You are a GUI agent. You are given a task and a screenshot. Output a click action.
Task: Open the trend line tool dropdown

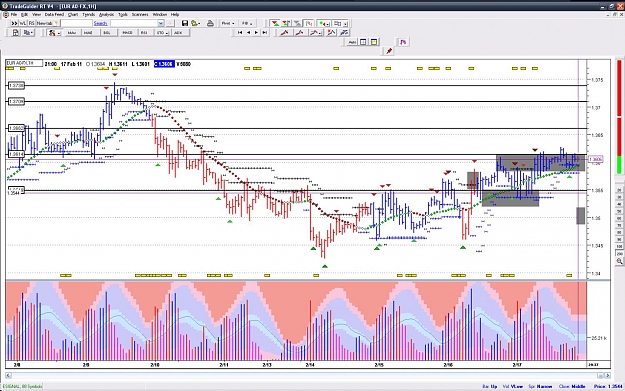tap(315, 33)
